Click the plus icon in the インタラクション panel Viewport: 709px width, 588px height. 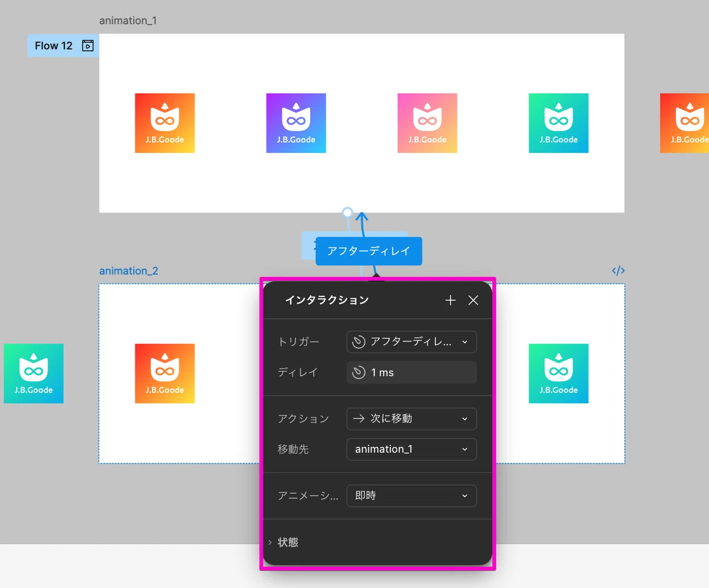pos(450,300)
